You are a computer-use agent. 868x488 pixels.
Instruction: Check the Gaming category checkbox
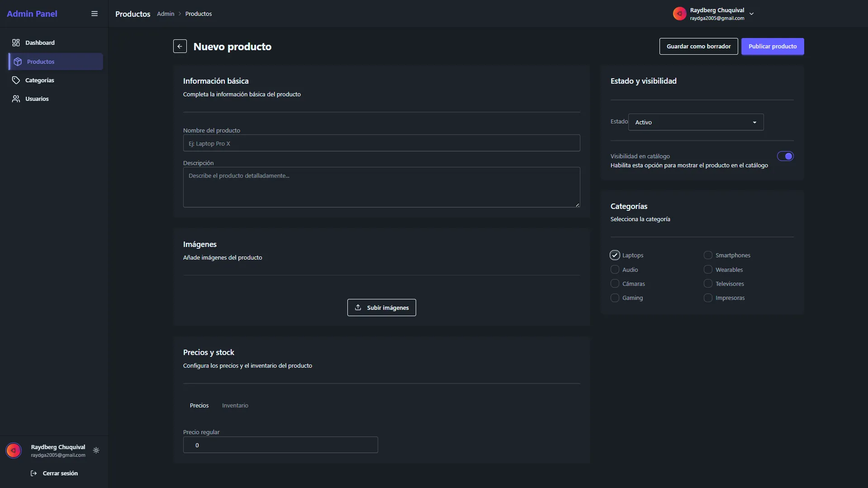[x=614, y=298]
